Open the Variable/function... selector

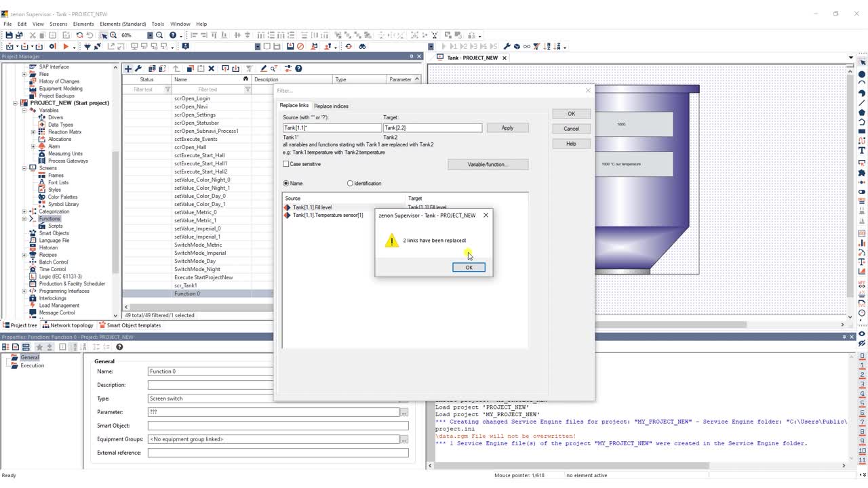coord(488,164)
